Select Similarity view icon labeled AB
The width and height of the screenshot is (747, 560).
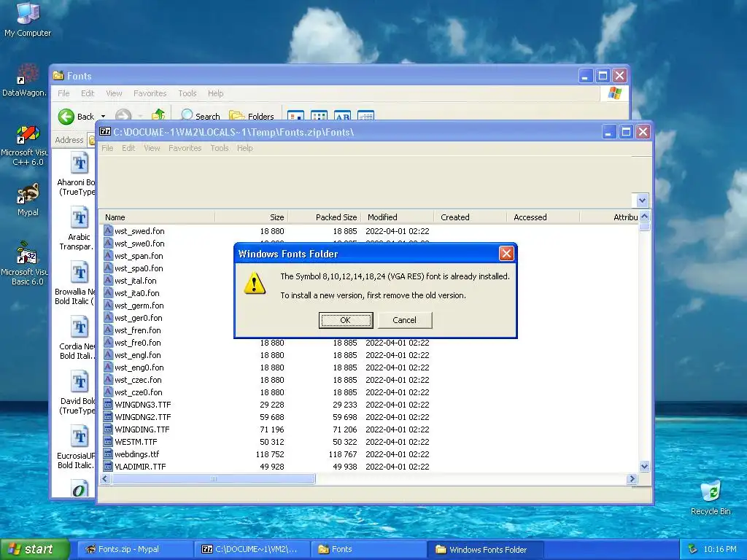(x=343, y=116)
